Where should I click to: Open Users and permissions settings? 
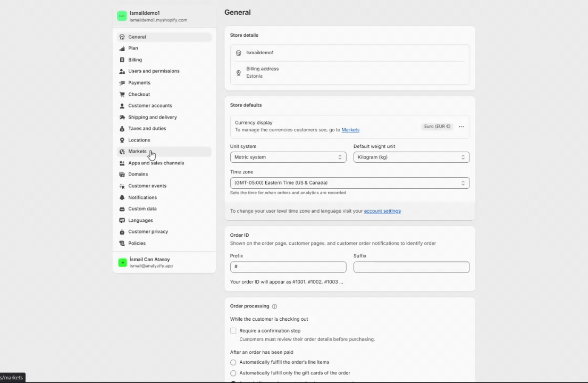164,71
